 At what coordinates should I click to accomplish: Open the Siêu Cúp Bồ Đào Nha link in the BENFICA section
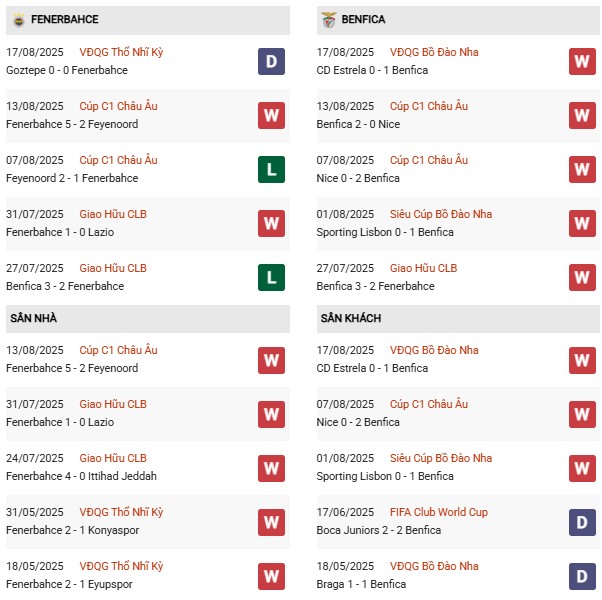[x=440, y=214]
